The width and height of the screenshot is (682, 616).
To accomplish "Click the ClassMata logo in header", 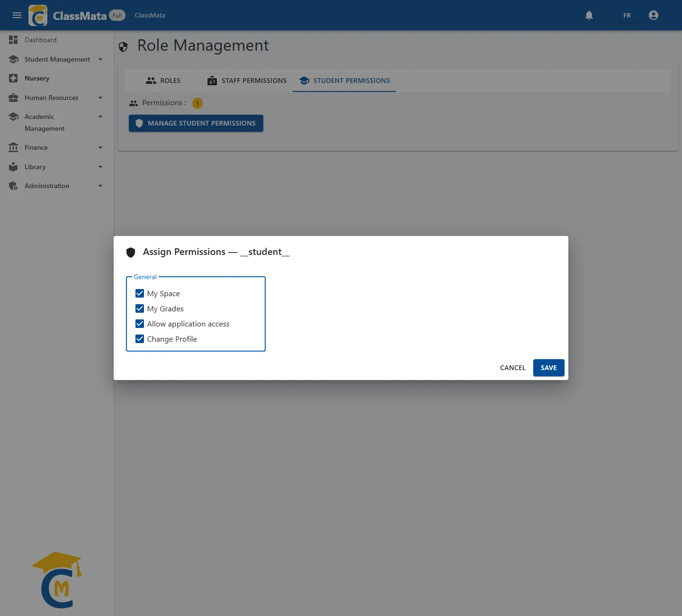I will point(38,15).
